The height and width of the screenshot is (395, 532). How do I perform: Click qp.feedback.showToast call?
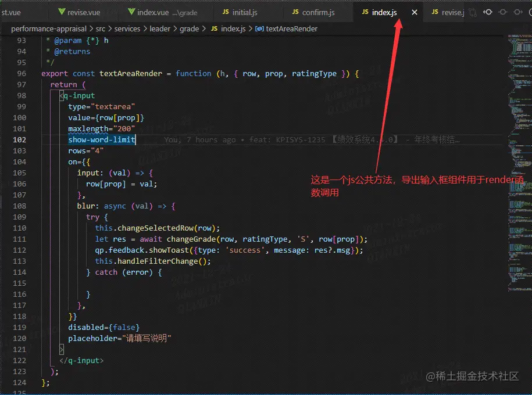point(229,250)
